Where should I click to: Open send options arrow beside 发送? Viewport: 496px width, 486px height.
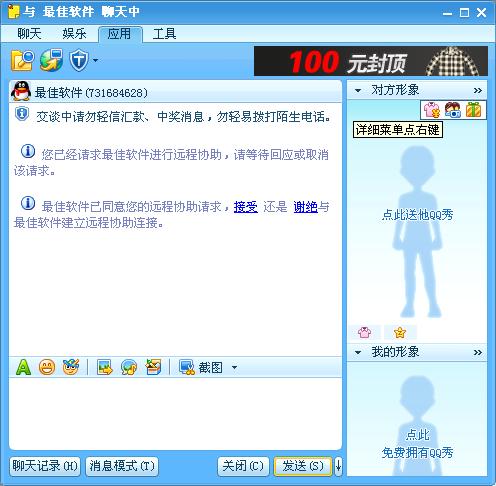(x=338, y=466)
